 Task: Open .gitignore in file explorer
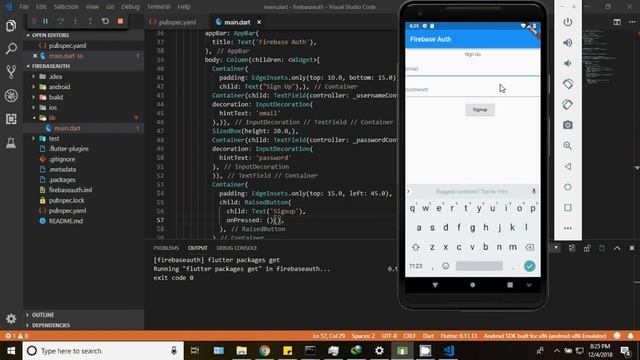[62, 159]
